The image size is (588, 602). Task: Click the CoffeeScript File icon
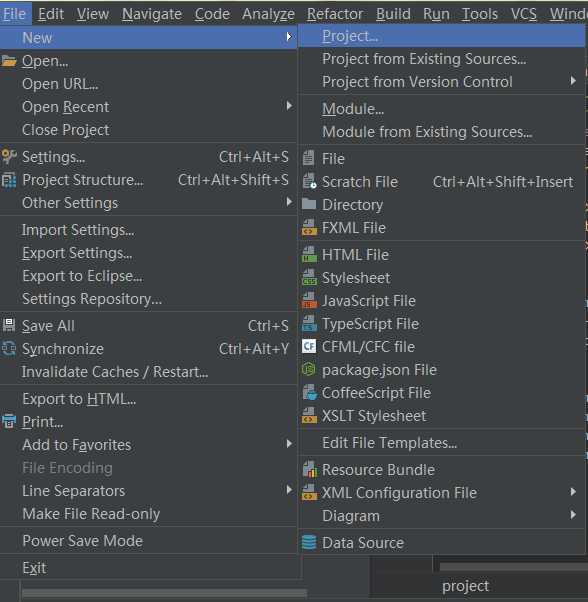click(x=309, y=392)
